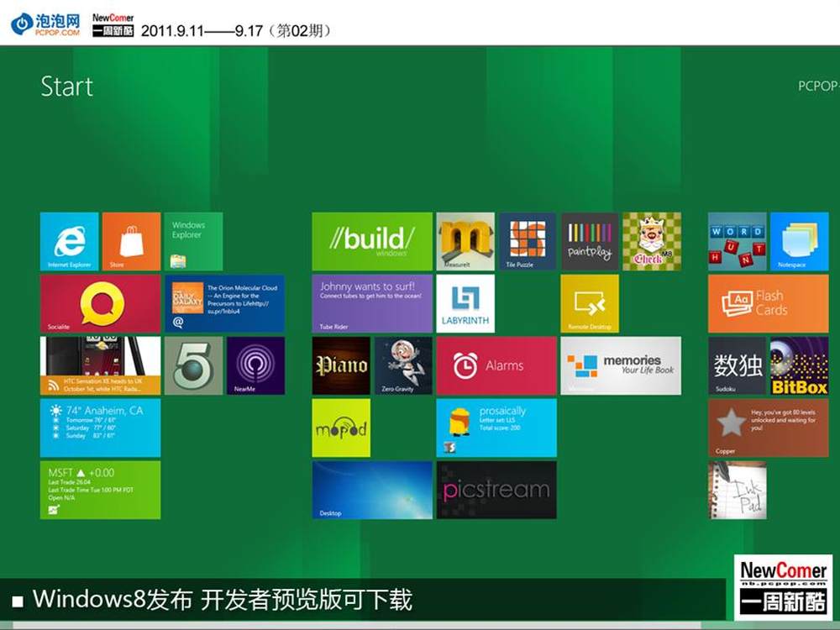Image resolution: width=840 pixels, height=630 pixels.
Task: Open the Word Hunt game tile
Action: click(738, 242)
